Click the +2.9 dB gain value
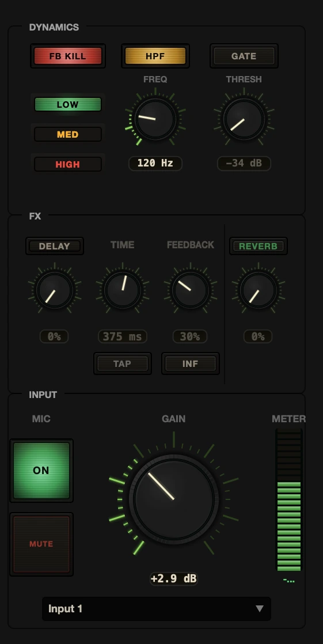The width and height of the screenshot is (323, 644). (x=174, y=579)
